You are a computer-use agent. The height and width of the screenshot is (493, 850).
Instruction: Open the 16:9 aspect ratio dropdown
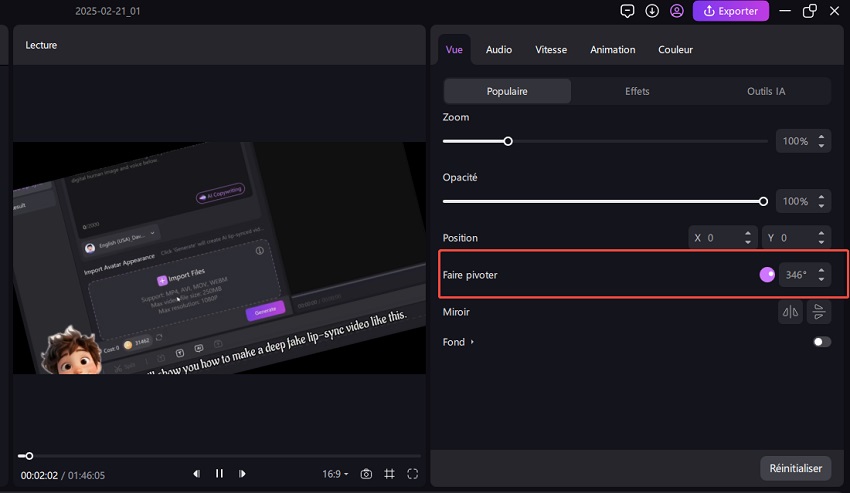(x=335, y=474)
